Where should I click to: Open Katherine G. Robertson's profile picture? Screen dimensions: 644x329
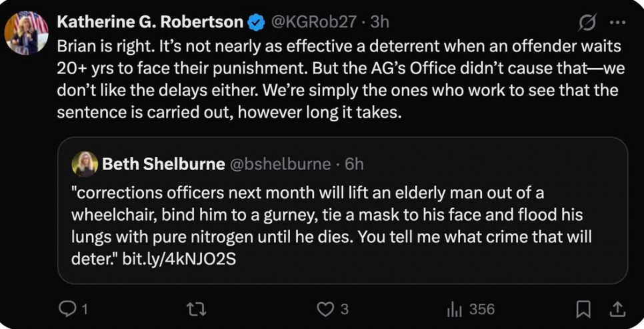point(27,33)
